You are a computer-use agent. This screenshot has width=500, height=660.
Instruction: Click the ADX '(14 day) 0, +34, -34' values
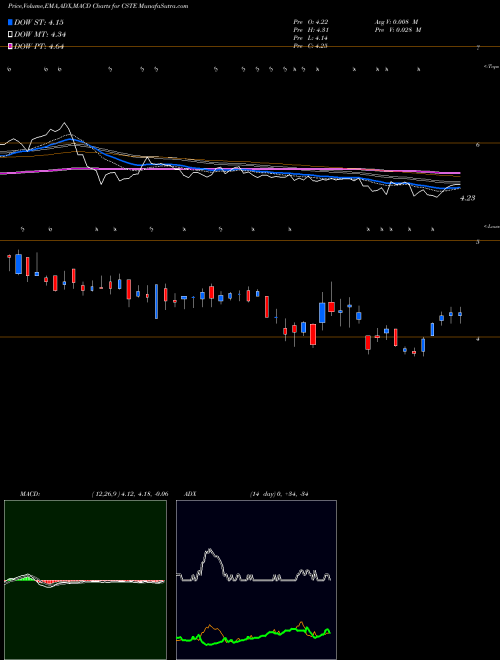[279, 494]
